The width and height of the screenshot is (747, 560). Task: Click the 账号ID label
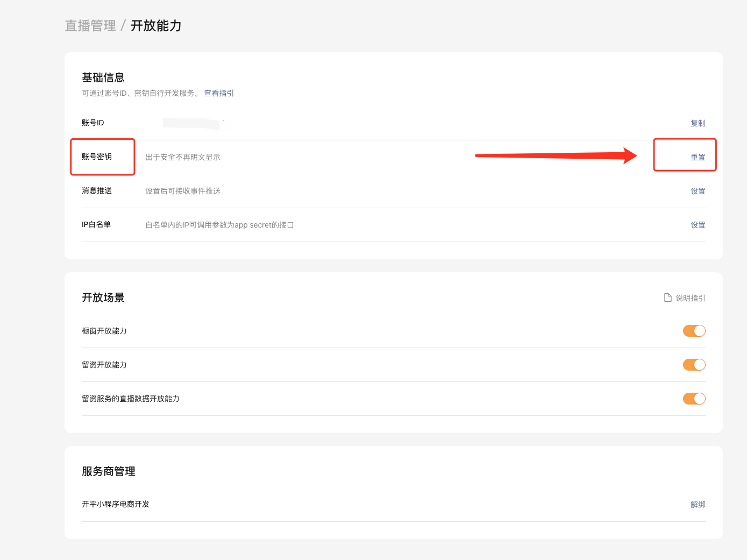click(x=93, y=123)
